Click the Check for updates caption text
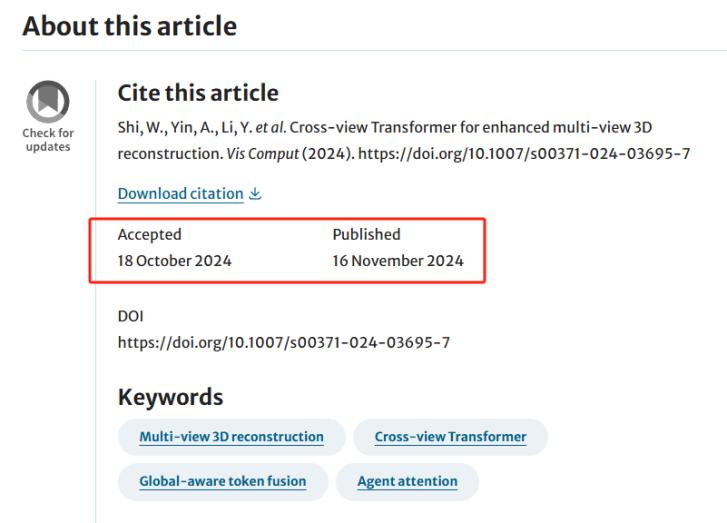727x523 pixels. click(x=48, y=140)
